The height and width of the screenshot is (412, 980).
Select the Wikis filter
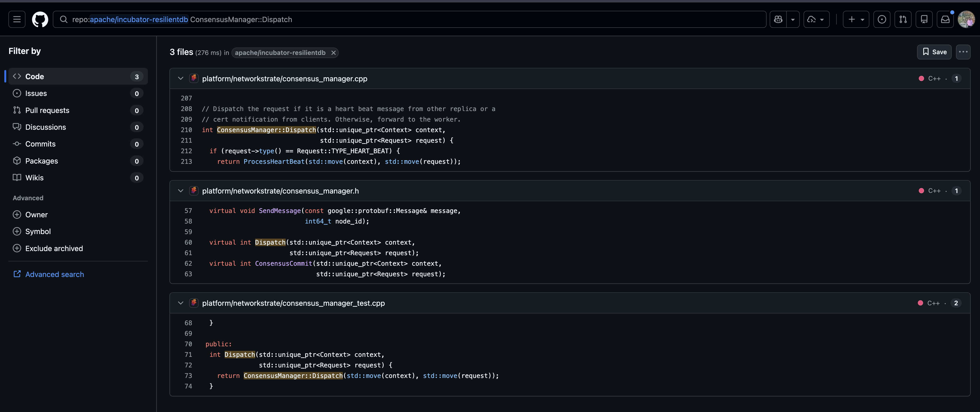point(78,177)
